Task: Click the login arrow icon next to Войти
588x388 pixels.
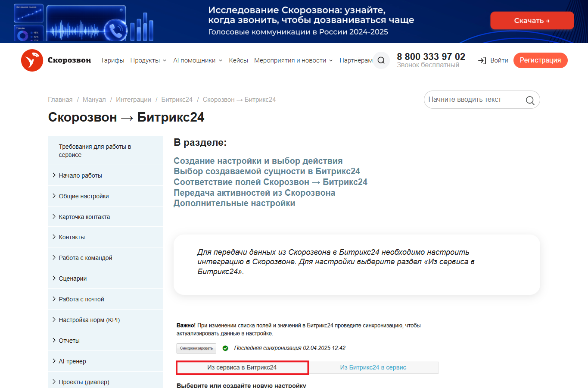Action: pyautogui.click(x=482, y=60)
